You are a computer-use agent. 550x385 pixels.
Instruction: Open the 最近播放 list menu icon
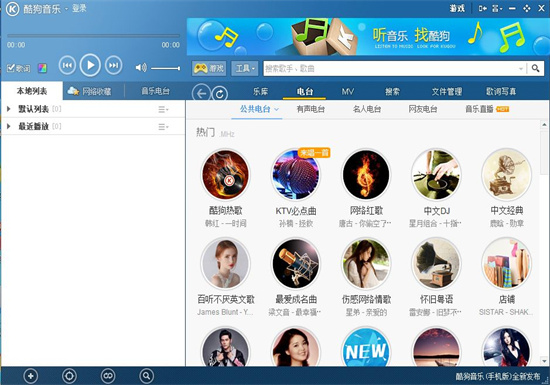(163, 127)
